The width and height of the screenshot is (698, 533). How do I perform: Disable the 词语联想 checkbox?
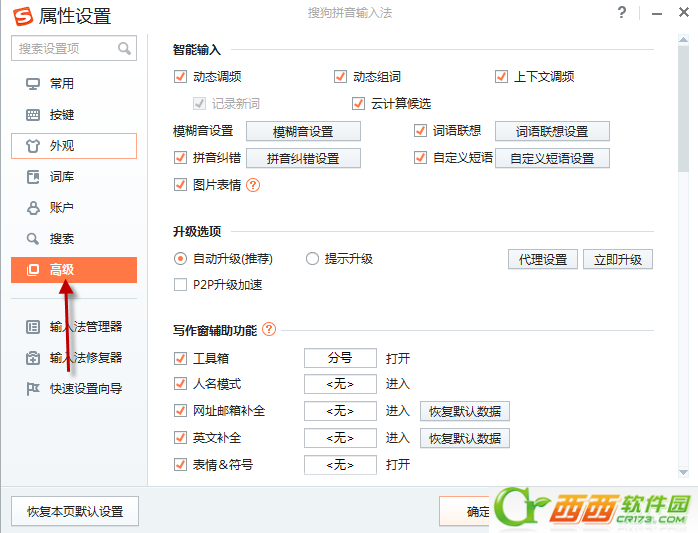420,130
